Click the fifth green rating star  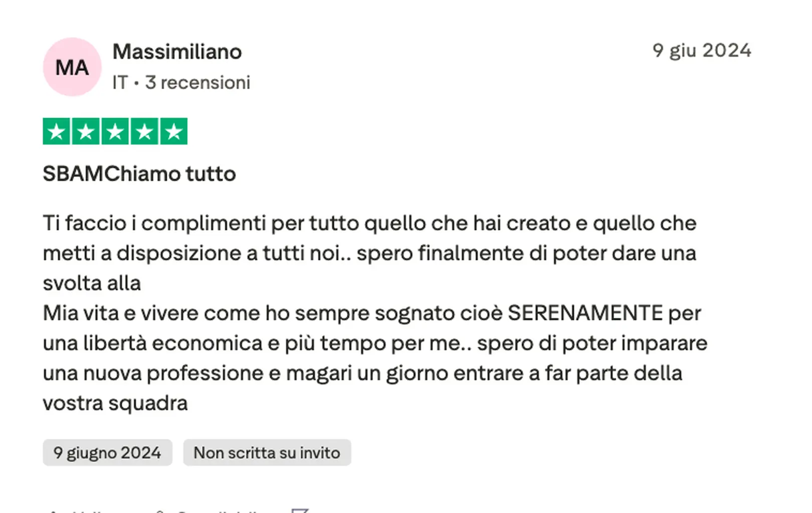(173, 131)
